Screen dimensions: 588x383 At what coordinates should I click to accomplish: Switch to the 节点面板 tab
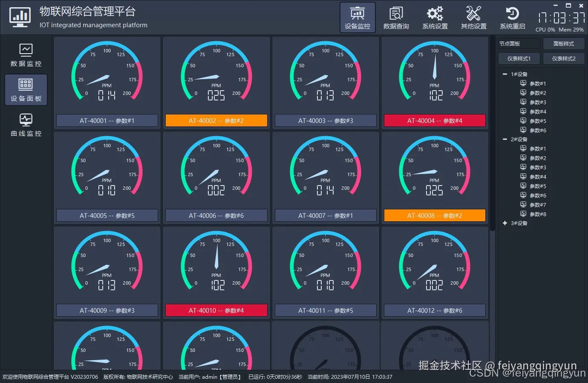click(519, 44)
